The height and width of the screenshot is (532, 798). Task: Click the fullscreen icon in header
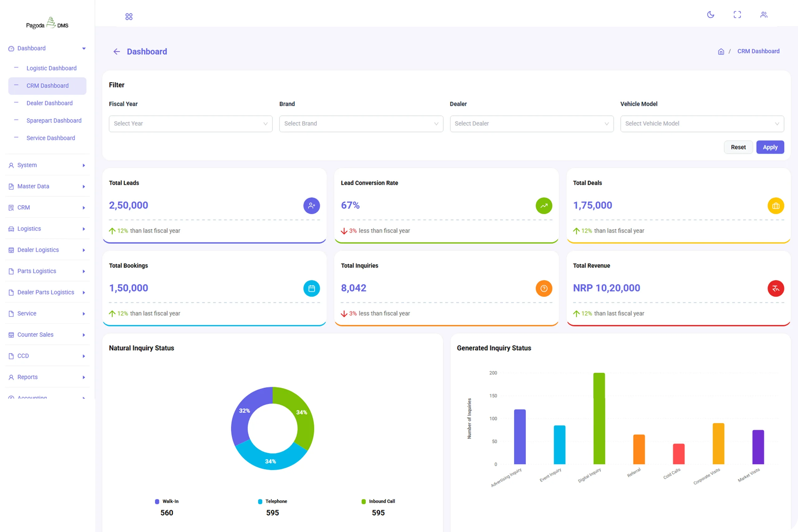point(737,15)
